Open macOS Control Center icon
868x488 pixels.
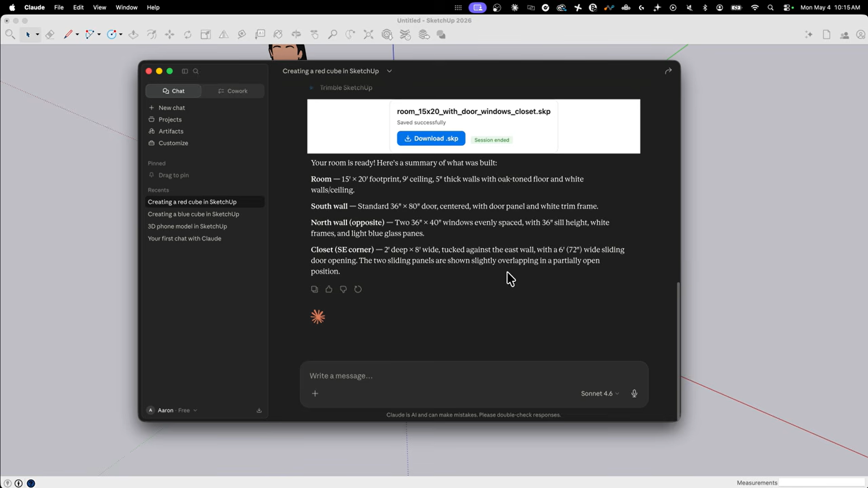[x=788, y=7]
